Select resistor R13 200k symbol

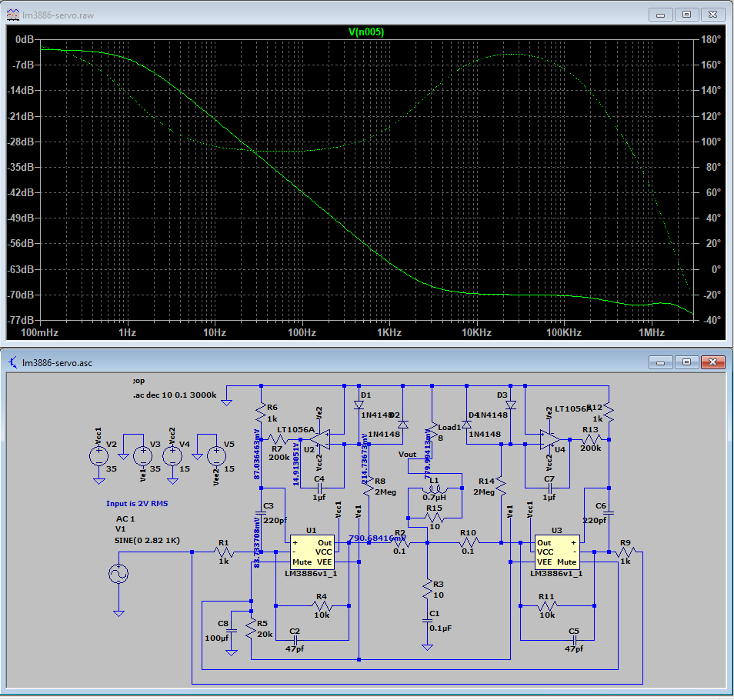[x=591, y=439]
